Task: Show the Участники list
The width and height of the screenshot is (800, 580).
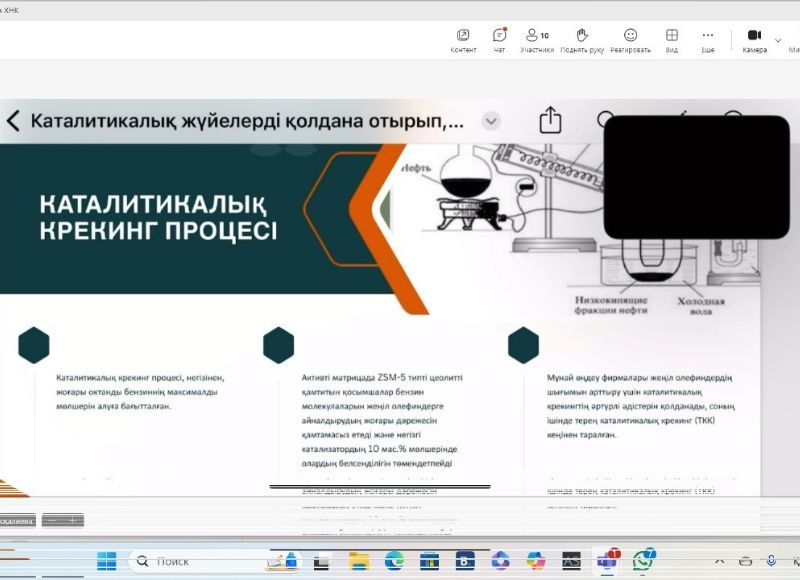Action: pos(537,40)
